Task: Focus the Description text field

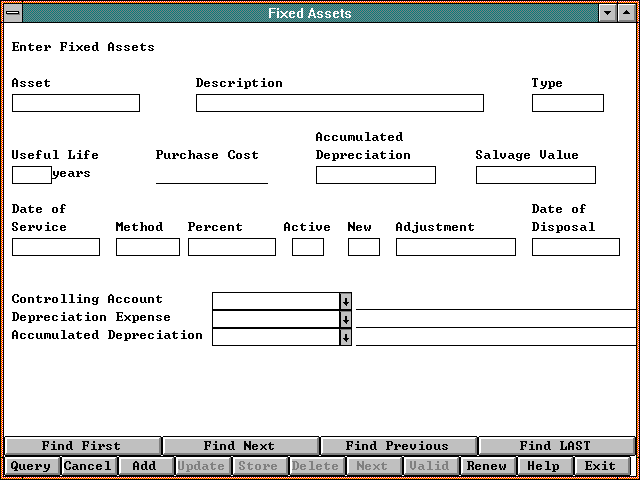Action: 339,103
